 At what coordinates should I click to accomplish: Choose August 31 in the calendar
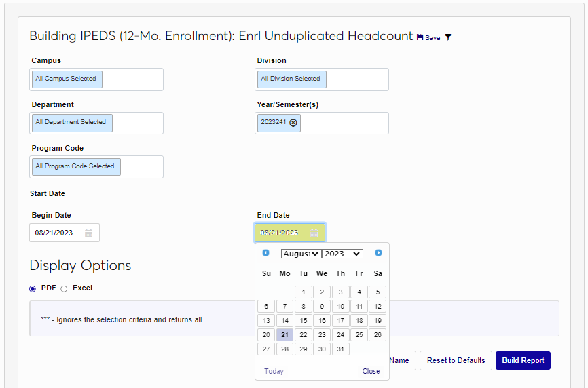tap(341, 349)
